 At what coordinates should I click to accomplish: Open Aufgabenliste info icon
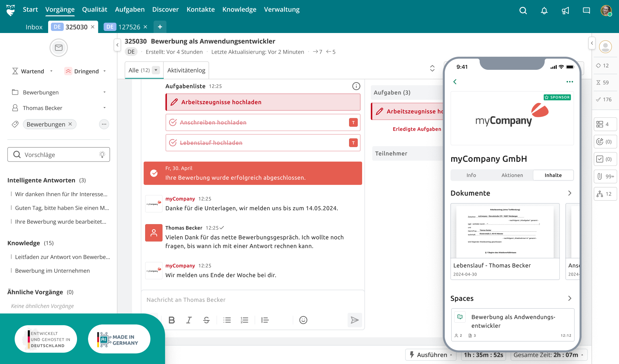coord(356,86)
